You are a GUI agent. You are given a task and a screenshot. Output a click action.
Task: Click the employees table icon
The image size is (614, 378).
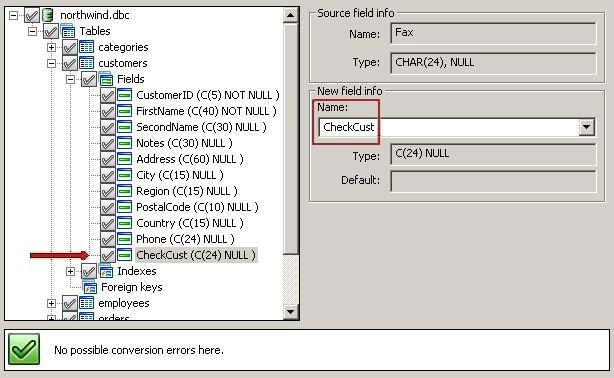click(x=87, y=303)
